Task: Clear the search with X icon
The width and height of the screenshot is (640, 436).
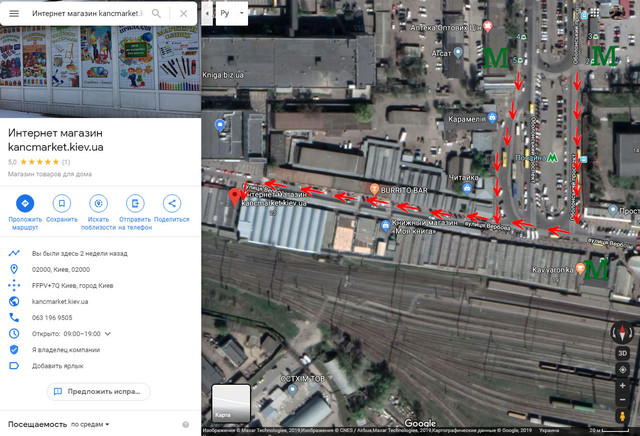Action: pyautogui.click(x=184, y=13)
